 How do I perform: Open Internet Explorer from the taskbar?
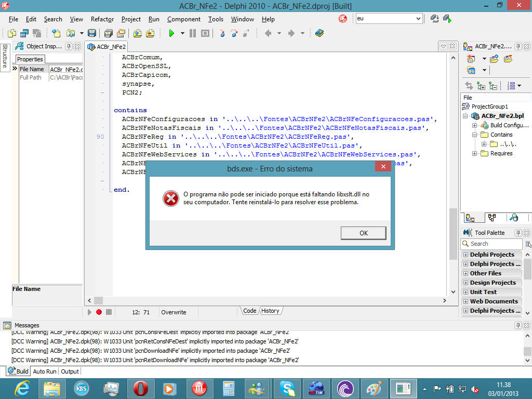(22, 389)
